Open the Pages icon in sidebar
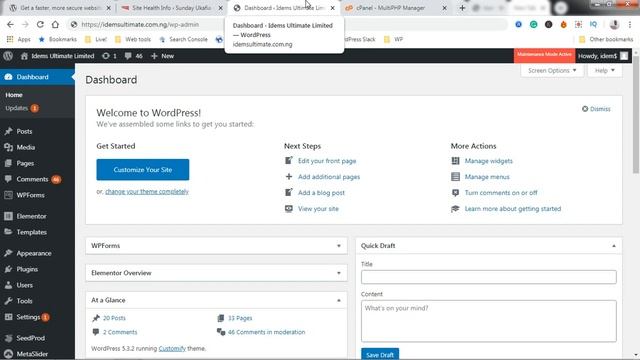The height and width of the screenshot is (360, 640). pyautogui.click(x=8, y=163)
